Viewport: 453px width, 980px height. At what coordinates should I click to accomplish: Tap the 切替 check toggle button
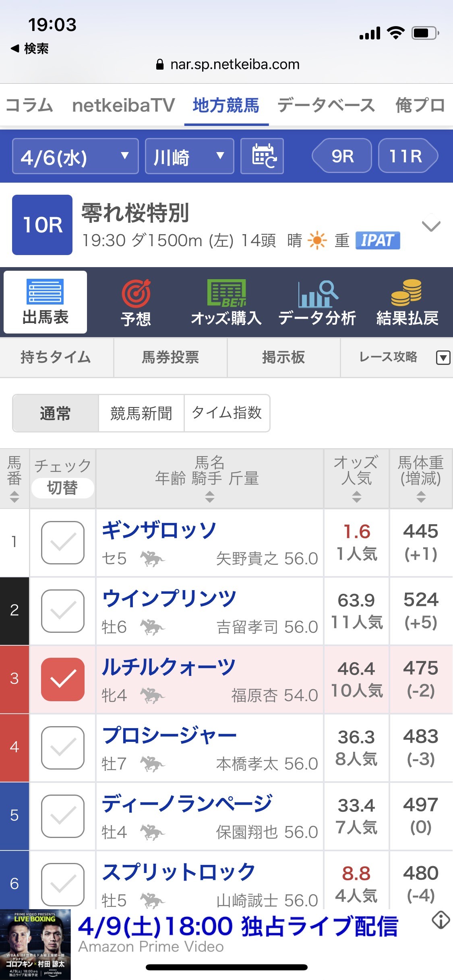[62, 488]
